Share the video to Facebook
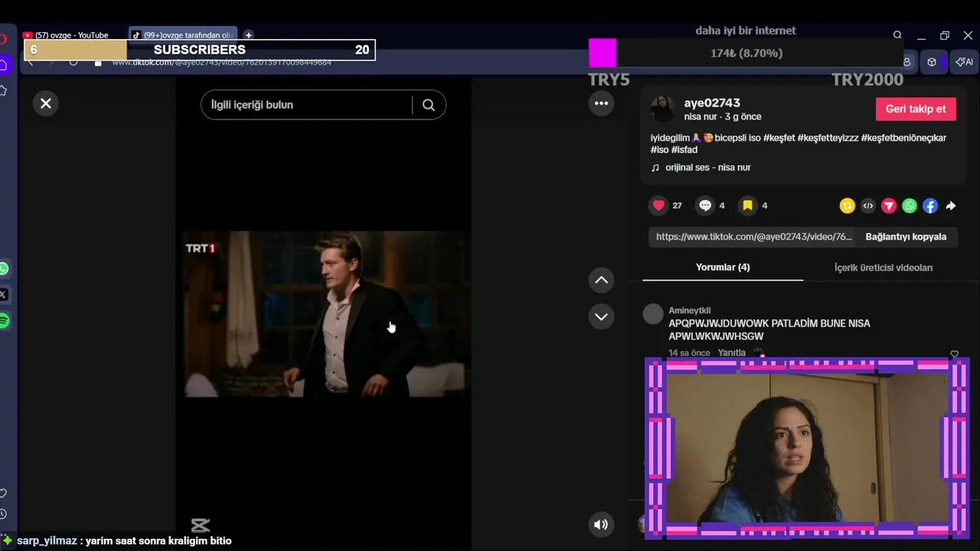 point(929,206)
